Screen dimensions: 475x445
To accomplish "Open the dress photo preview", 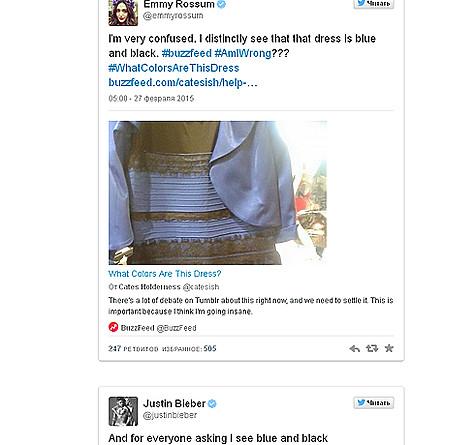I will 218,193.
